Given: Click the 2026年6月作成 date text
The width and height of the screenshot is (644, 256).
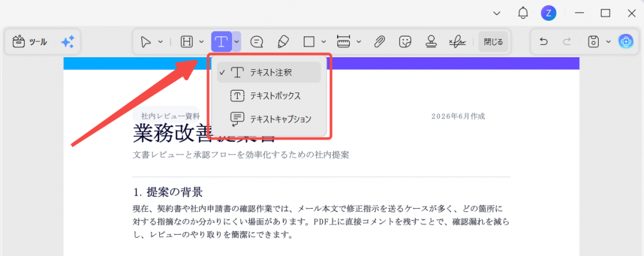Looking at the screenshot, I should click(458, 116).
